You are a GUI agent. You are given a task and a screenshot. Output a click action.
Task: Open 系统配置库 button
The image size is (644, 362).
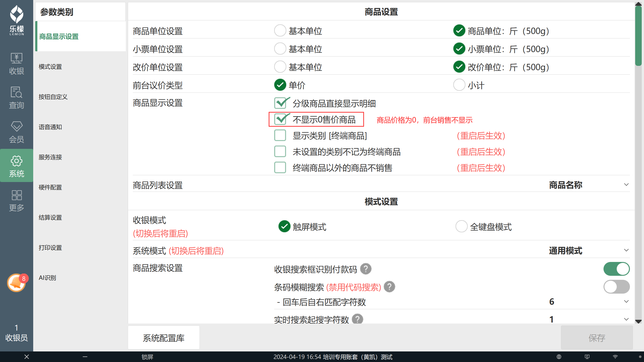point(164,338)
